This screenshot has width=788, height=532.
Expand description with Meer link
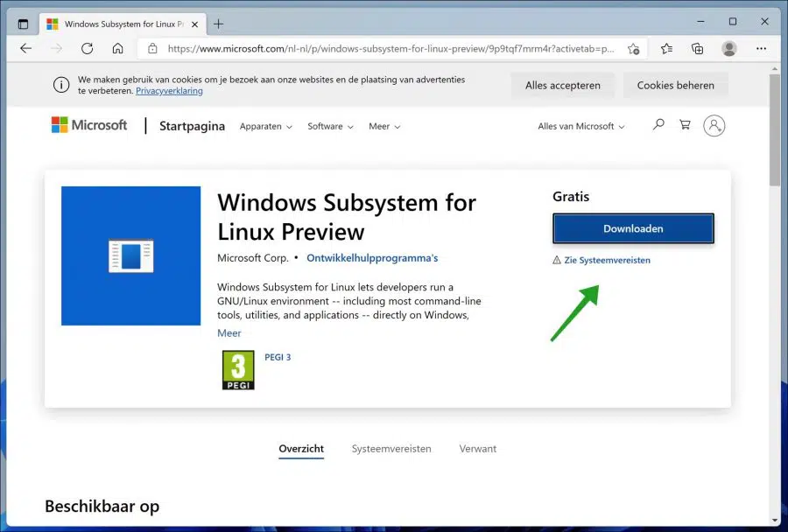click(229, 333)
